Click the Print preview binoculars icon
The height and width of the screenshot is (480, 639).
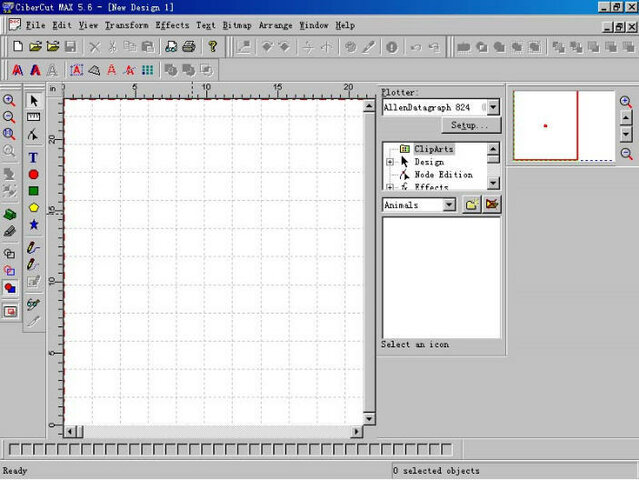(x=171, y=46)
